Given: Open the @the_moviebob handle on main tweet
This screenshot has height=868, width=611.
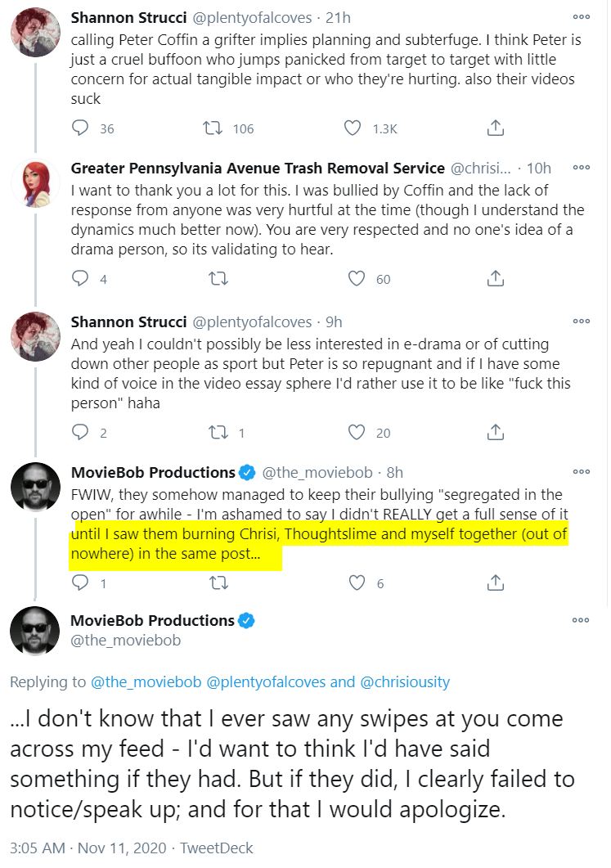Looking at the screenshot, I should point(126,640).
